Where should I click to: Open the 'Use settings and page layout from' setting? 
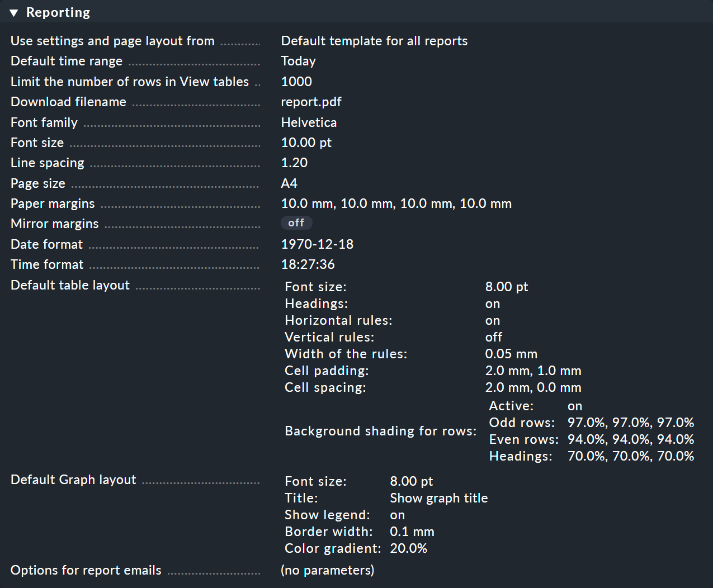click(x=112, y=41)
